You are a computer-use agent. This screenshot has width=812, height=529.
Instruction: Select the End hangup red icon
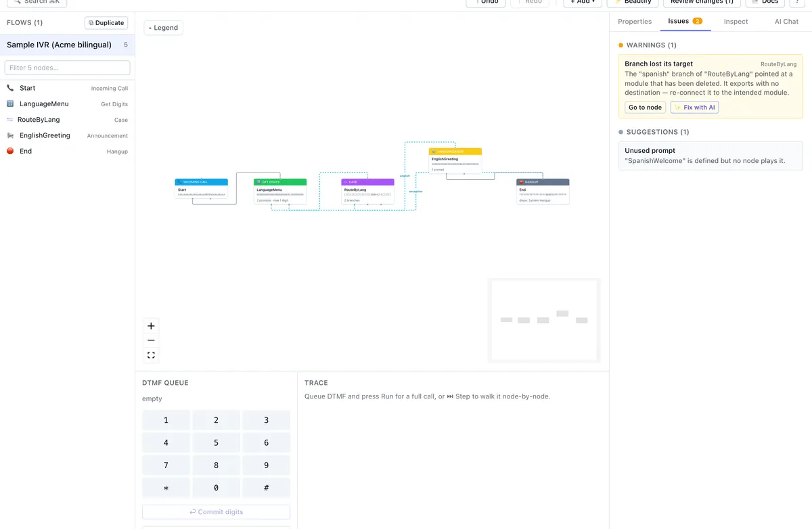[x=10, y=151]
